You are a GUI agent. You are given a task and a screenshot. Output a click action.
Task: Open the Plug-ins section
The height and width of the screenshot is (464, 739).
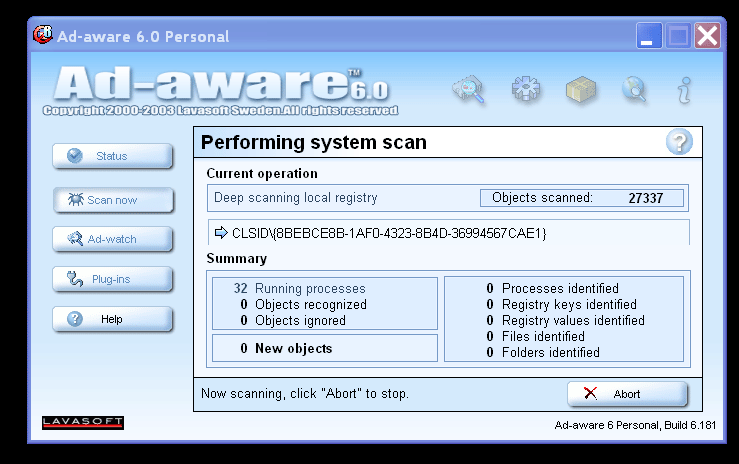tap(113, 279)
